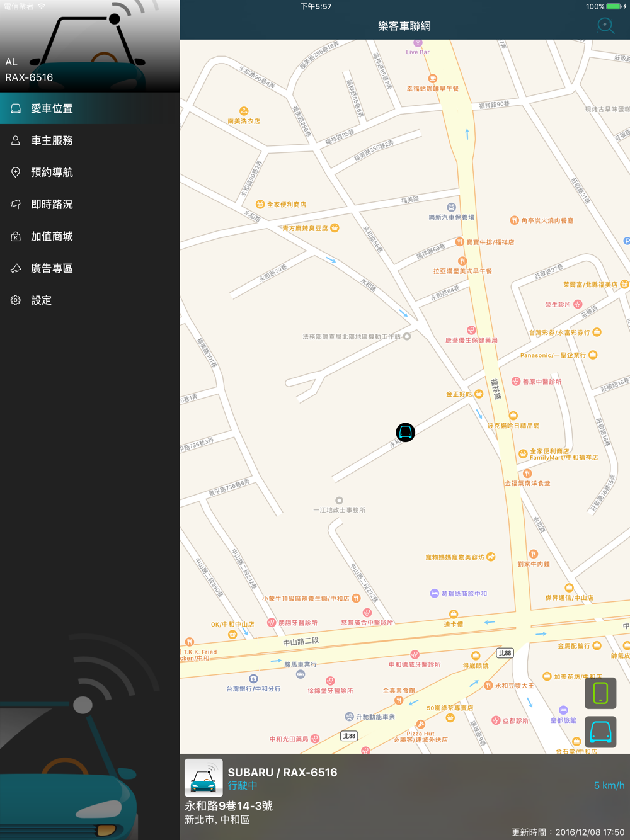Tap the 金福氣南洋食堂 marker
Image resolution: width=630 pixels, height=840 pixels.
tap(527, 474)
